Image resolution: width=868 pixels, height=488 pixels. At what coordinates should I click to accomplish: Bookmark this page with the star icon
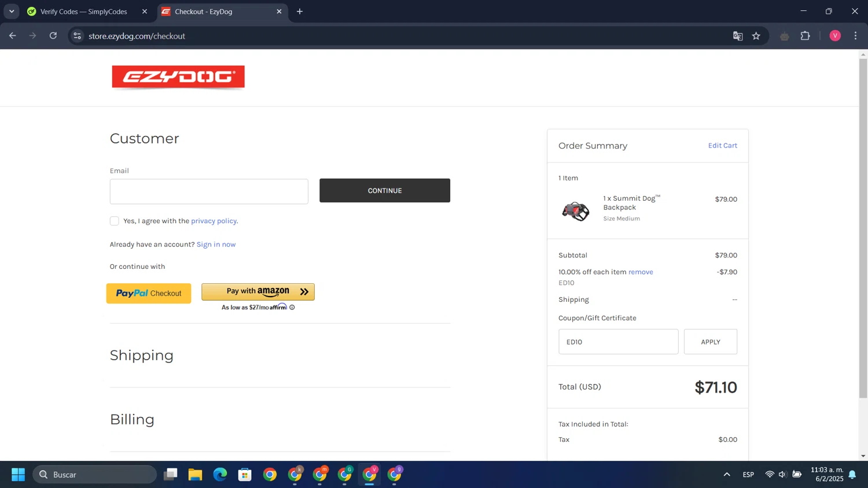[x=756, y=36]
